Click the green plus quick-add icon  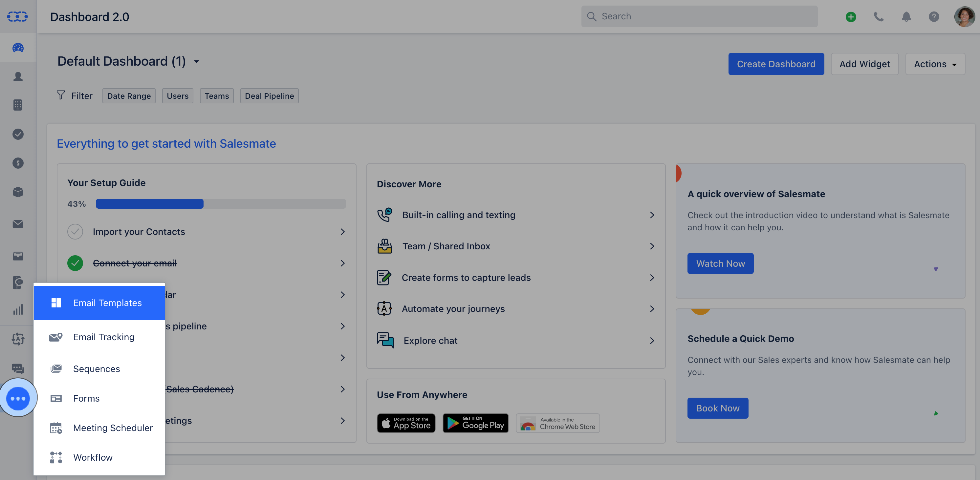tap(851, 17)
